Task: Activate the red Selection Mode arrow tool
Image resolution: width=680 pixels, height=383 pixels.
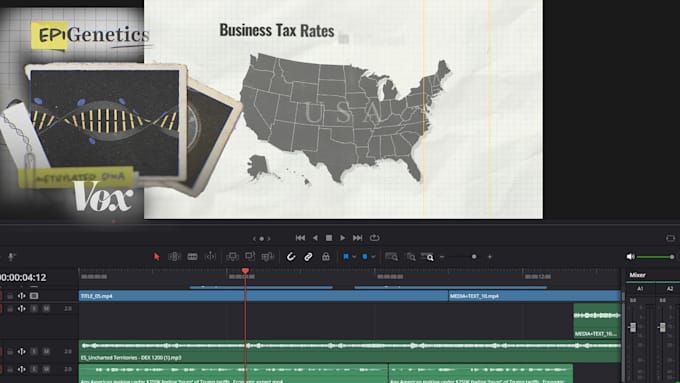Action: pyautogui.click(x=157, y=257)
